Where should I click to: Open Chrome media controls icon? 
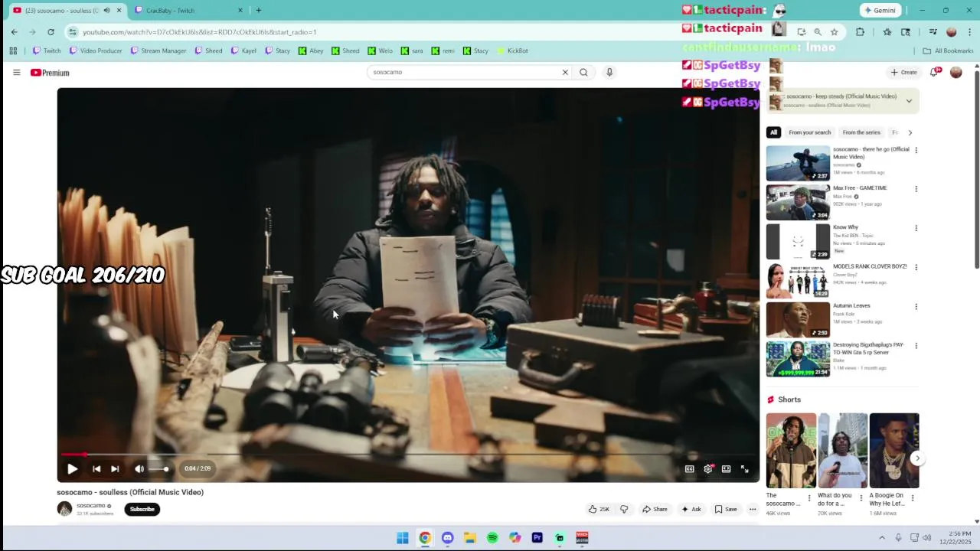click(933, 31)
